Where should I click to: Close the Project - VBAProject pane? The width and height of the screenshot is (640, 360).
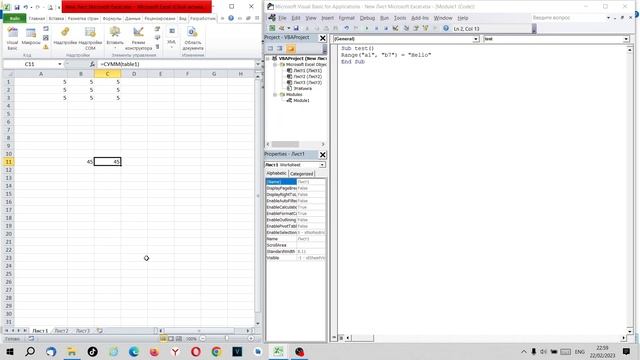point(322,38)
